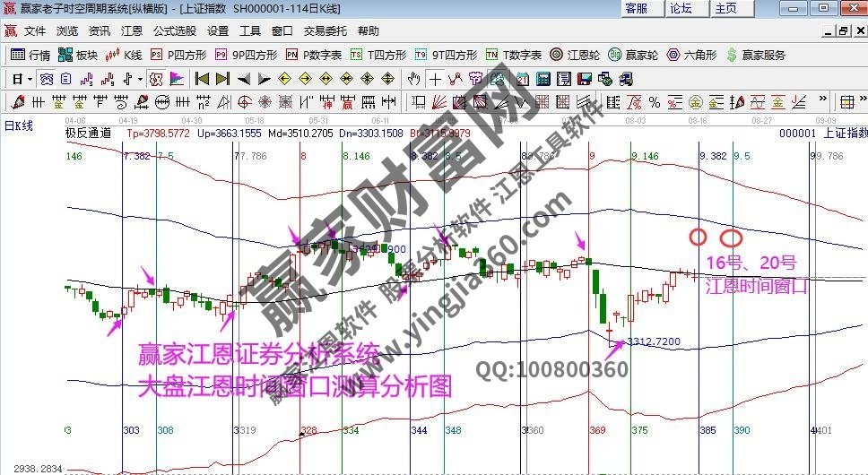Launch the 六角形 hexagon tool
This screenshot has height=475, width=868.
[690, 55]
